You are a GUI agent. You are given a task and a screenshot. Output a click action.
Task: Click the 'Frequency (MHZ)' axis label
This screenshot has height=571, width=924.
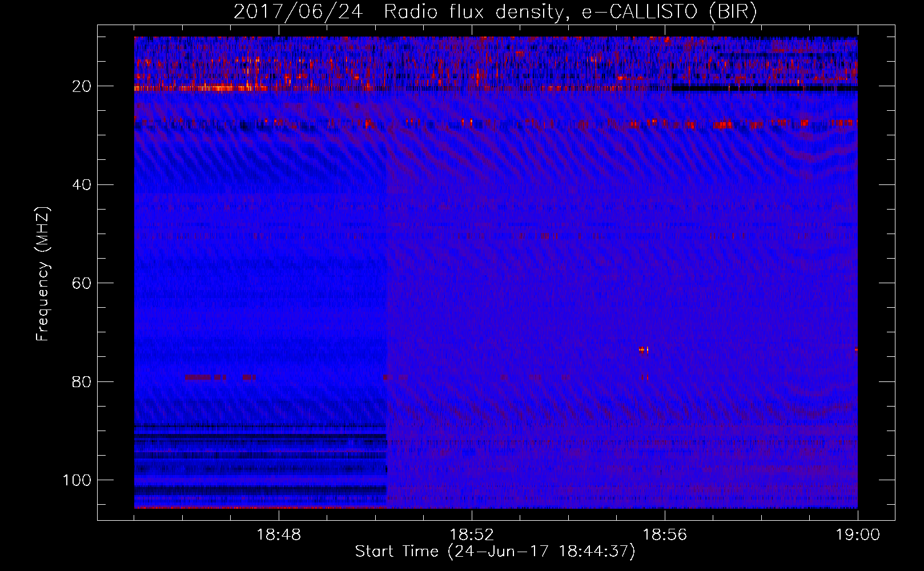(43, 274)
